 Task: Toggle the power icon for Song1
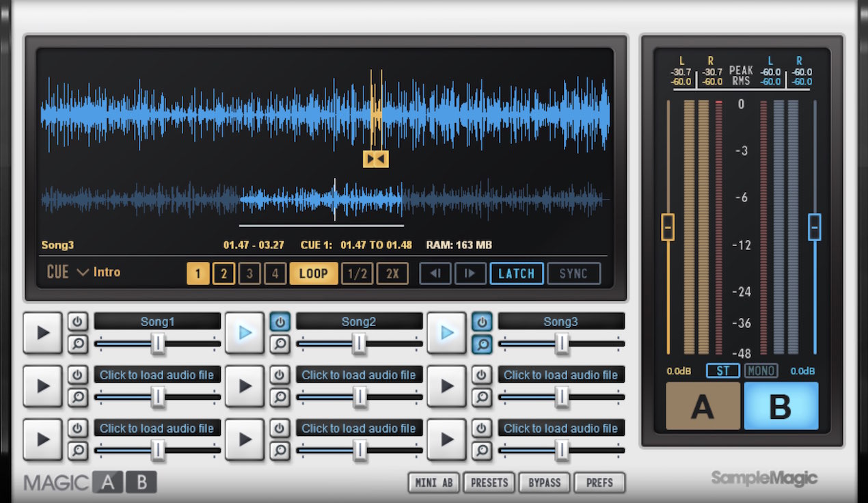click(x=77, y=321)
